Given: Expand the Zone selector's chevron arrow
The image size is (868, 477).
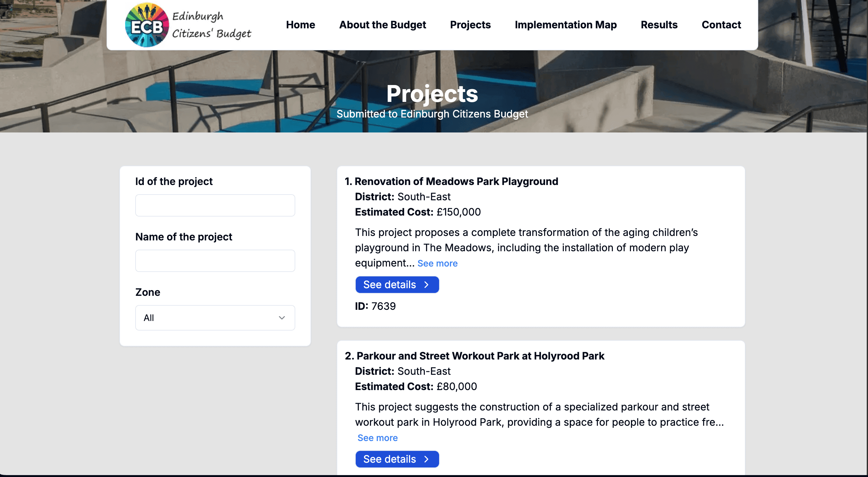Looking at the screenshot, I should [282, 317].
